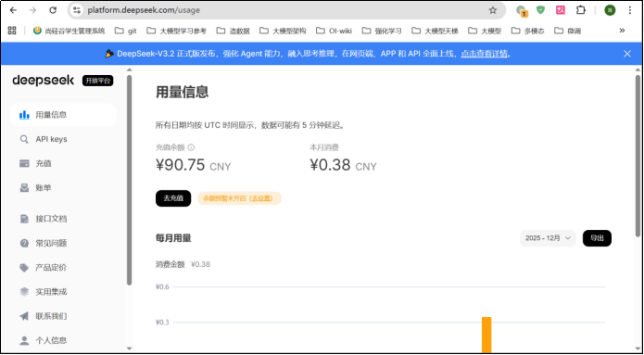Open the git bookmark folder
The height and width of the screenshot is (355, 644).
[125, 31]
